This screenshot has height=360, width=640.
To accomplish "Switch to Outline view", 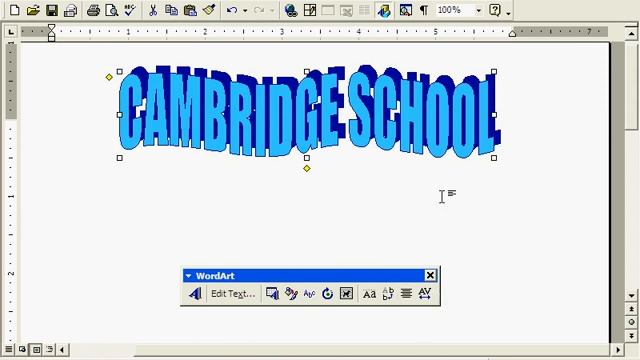I will (49, 349).
